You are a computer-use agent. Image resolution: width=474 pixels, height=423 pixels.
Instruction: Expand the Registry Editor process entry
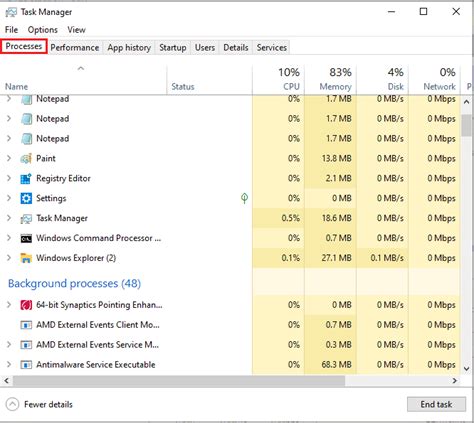point(9,178)
